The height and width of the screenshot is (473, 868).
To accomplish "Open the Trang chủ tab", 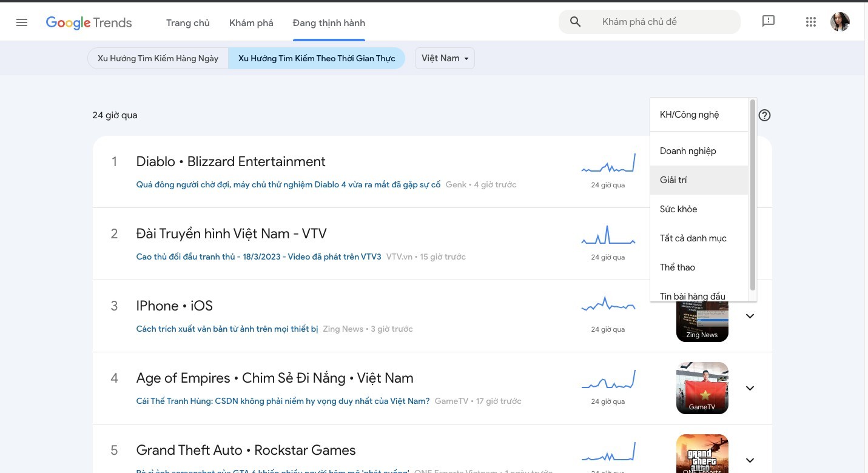I will pos(188,23).
